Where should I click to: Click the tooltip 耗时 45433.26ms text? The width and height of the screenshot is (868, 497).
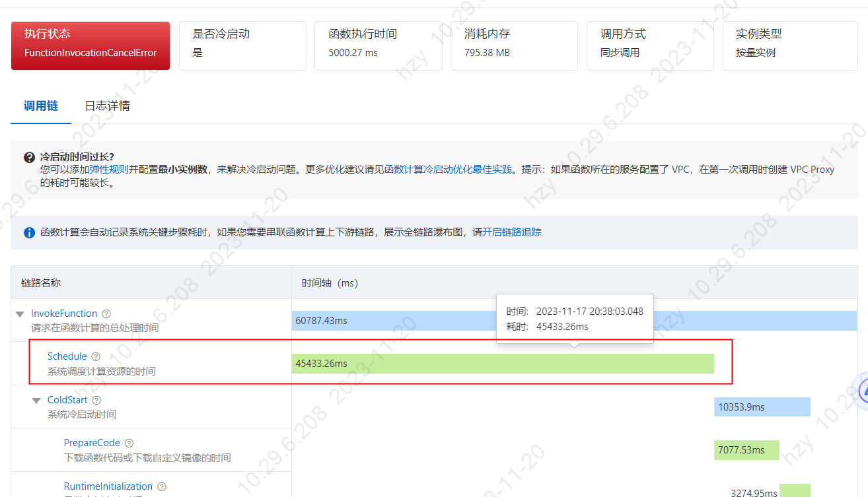click(x=547, y=326)
